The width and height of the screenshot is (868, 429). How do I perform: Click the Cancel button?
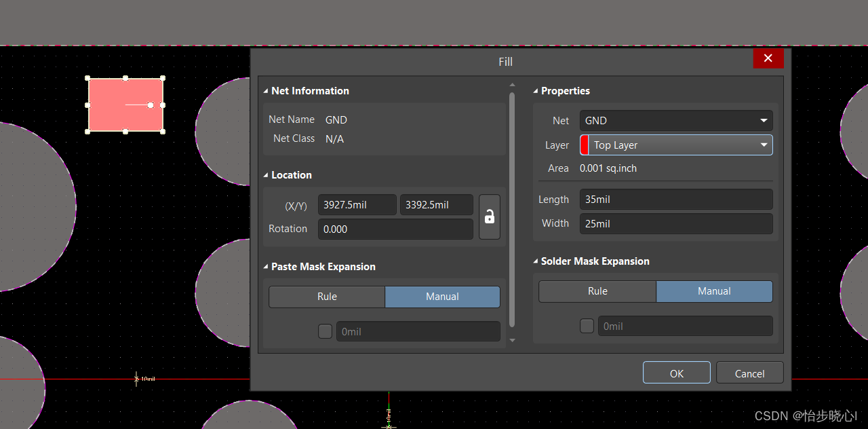[749, 373]
